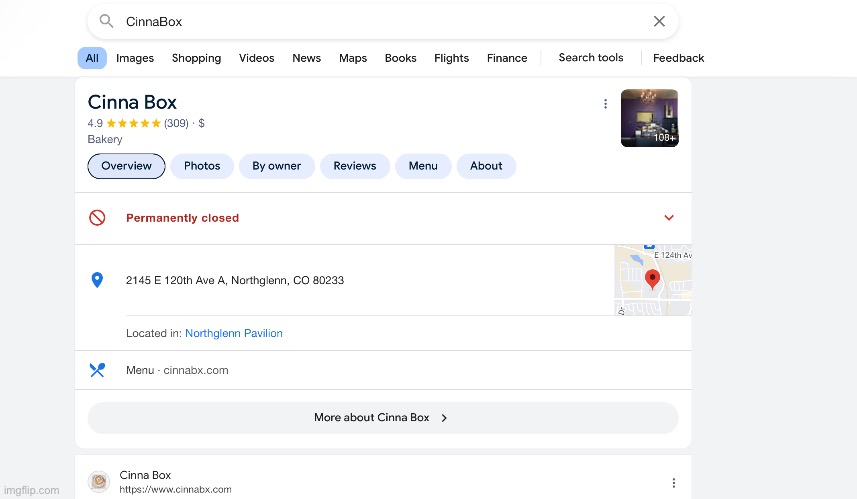This screenshot has width=857, height=499.
Task: Open the Cinna Box photo thumbnail
Action: pyautogui.click(x=649, y=118)
